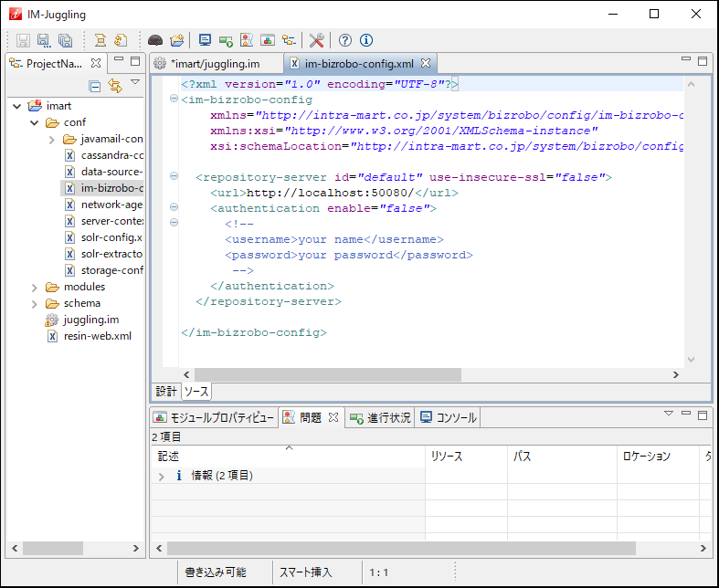
Task: Collapse all in ProjectNavigator panel
Action: (94, 86)
